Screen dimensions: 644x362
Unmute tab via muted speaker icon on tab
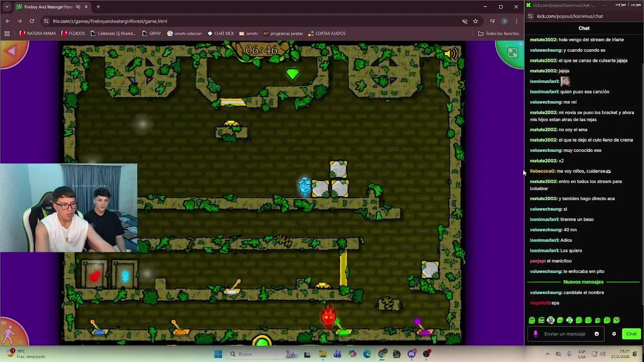click(x=77, y=7)
